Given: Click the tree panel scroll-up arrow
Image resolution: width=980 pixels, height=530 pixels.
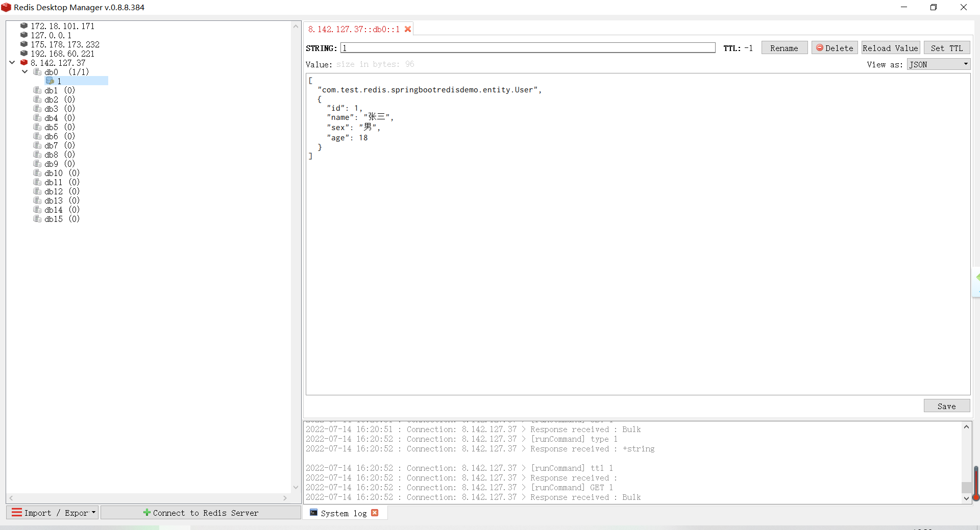Looking at the screenshot, I should click(296, 26).
